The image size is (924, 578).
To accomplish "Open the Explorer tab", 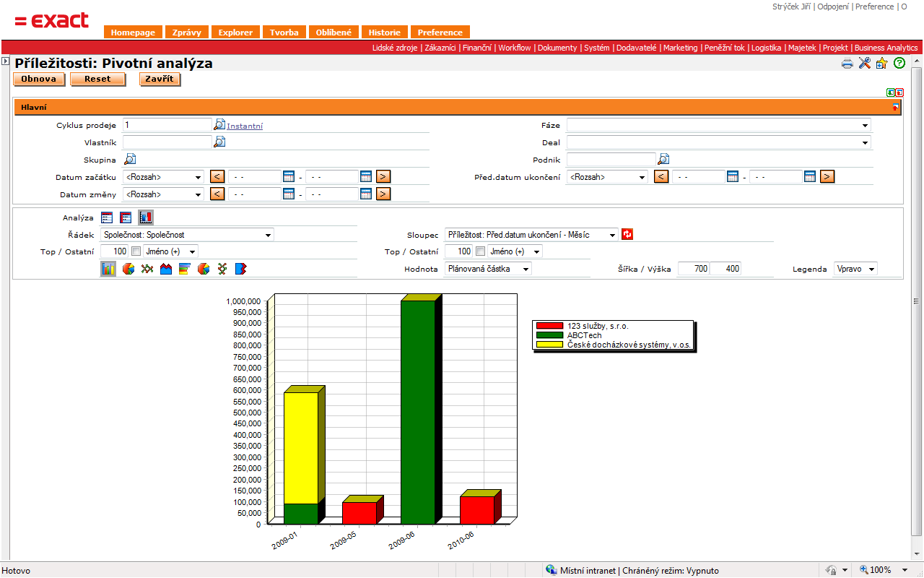I will click(235, 33).
